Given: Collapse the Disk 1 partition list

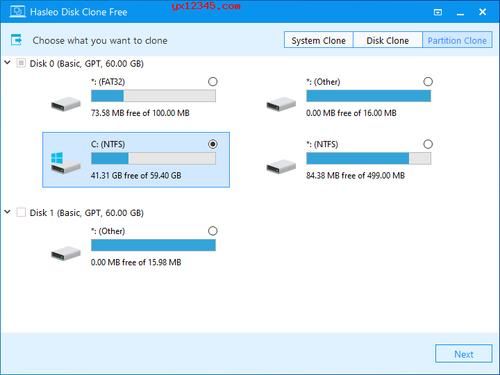Looking at the screenshot, I should tap(7, 212).
